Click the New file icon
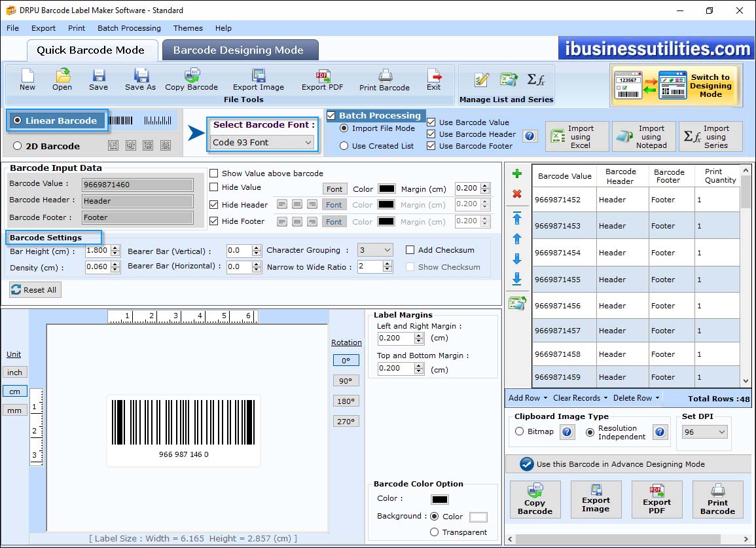Screen dimensions: 756x548 pos(27,80)
